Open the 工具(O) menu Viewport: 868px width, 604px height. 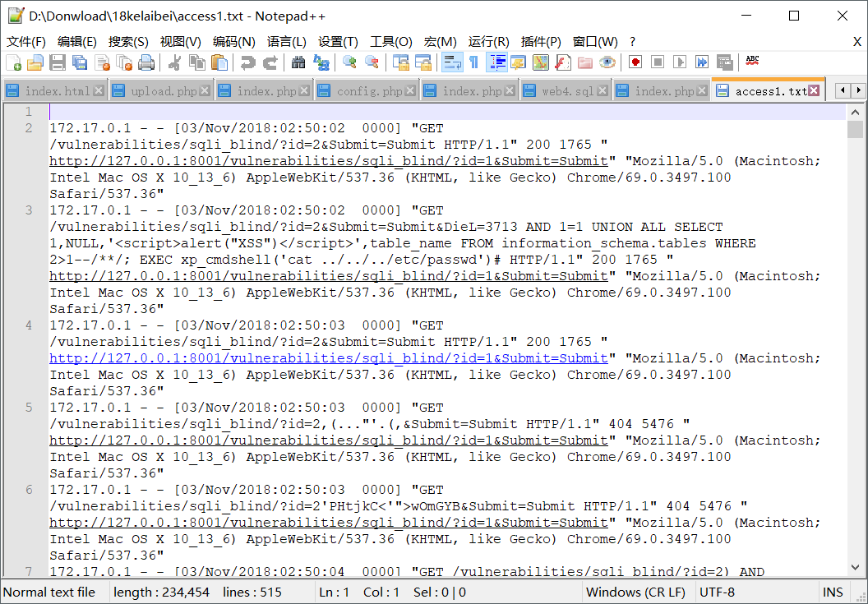391,42
